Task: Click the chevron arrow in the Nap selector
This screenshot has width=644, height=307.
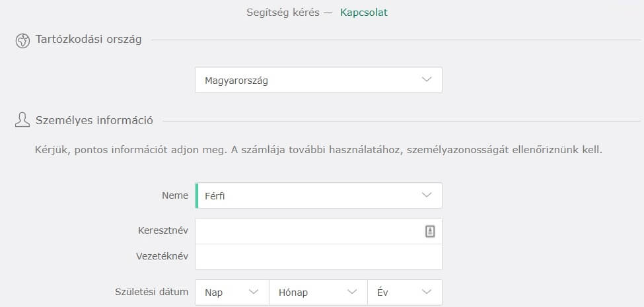Action: 254,292
